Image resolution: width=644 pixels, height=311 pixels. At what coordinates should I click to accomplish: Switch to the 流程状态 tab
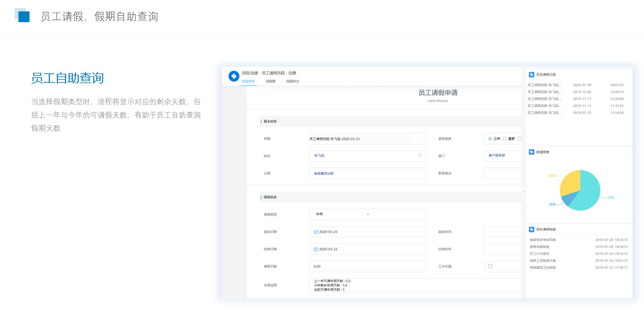292,82
